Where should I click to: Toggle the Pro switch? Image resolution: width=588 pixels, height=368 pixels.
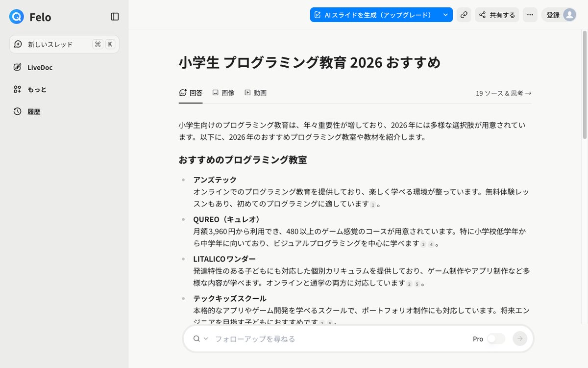[496, 339]
